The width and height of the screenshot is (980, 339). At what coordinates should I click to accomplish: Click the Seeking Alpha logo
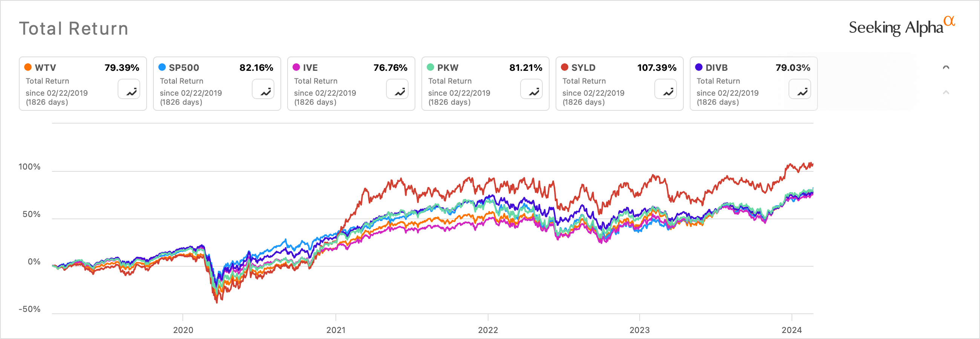[x=897, y=27]
